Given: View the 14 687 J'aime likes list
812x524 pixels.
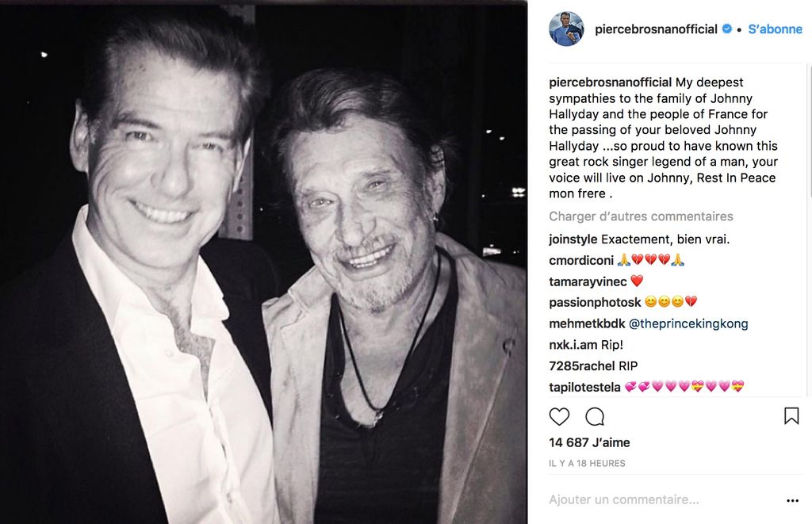Looking at the screenshot, I should pyautogui.click(x=589, y=442).
